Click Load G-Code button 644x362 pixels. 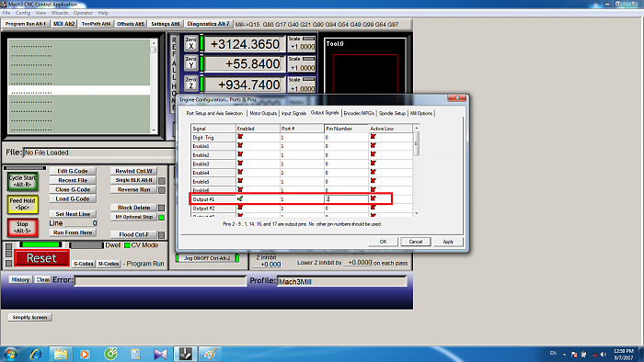[73, 198]
